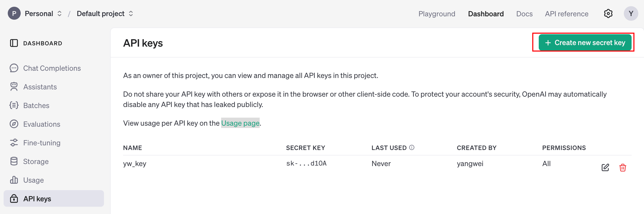
Task: Follow the Usage page link
Action: pyautogui.click(x=240, y=123)
